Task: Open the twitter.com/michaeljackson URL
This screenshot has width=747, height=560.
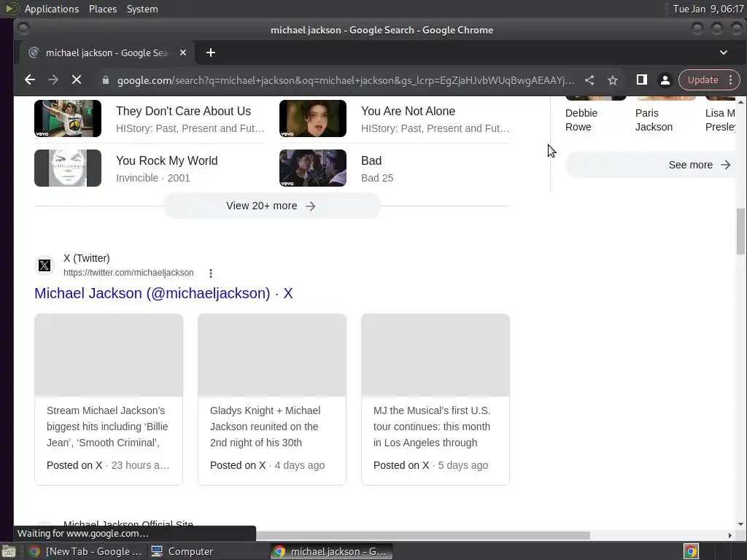Action: [128, 273]
